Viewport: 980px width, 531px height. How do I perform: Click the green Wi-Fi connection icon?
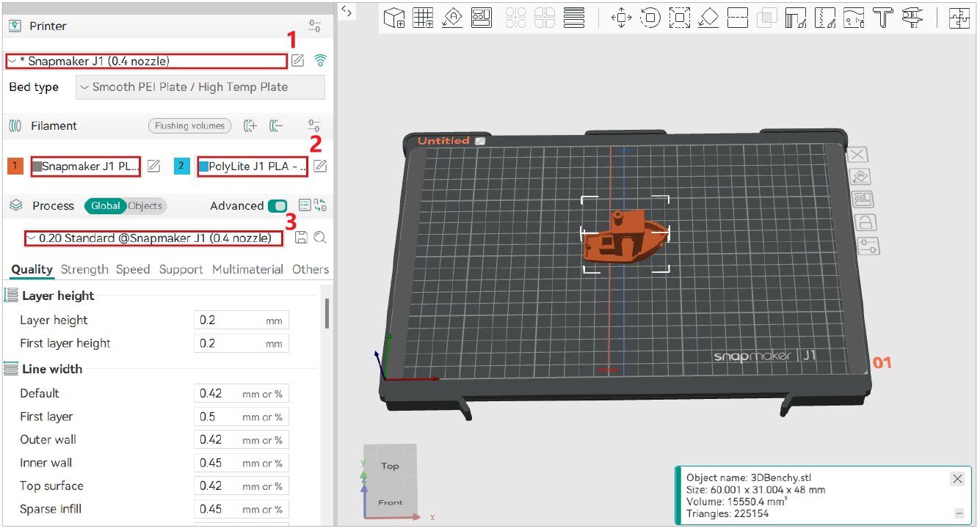tap(320, 61)
